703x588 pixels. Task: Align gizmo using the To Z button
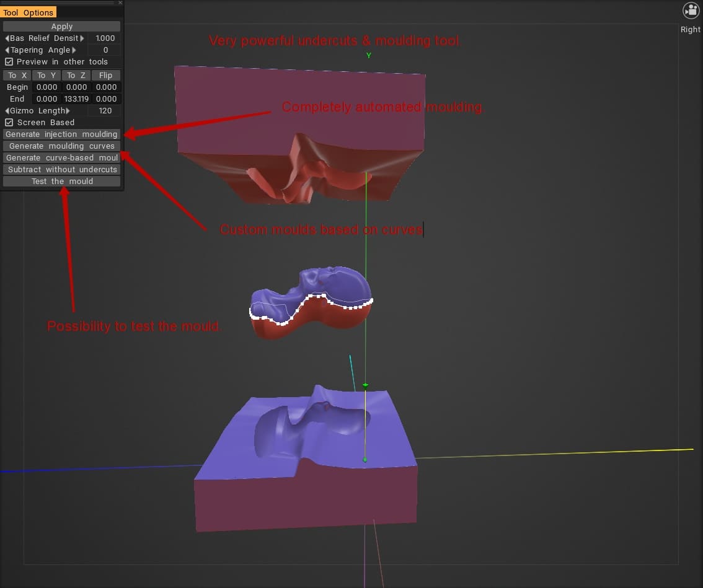click(76, 75)
